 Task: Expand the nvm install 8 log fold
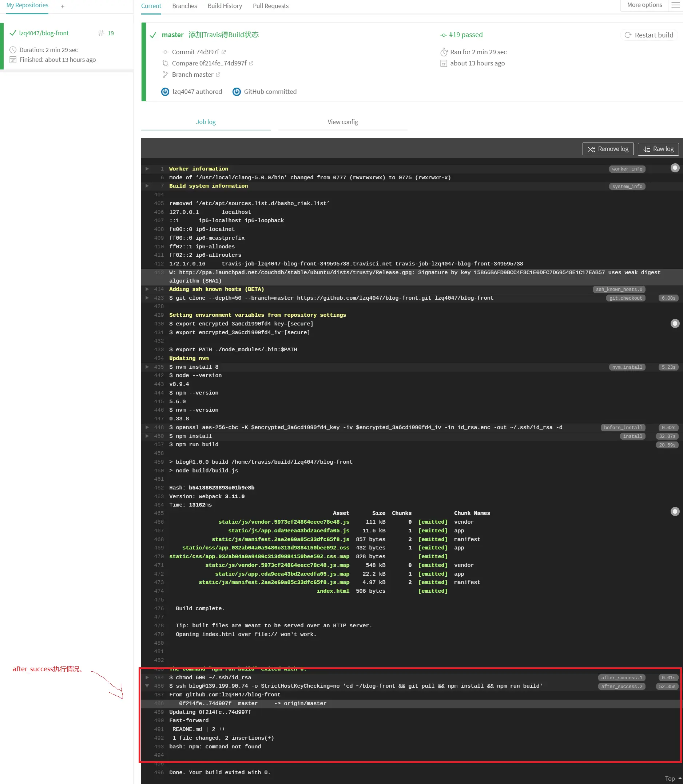click(147, 367)
